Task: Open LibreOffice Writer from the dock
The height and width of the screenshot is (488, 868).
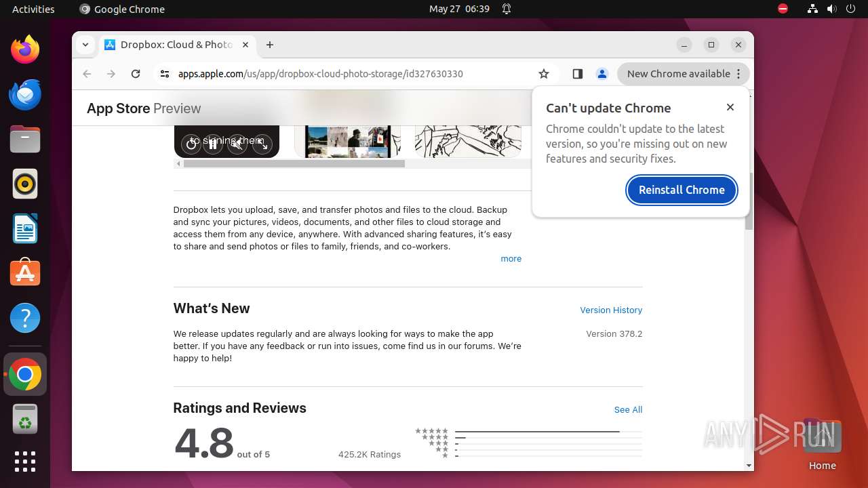Action: click(25, 228)
